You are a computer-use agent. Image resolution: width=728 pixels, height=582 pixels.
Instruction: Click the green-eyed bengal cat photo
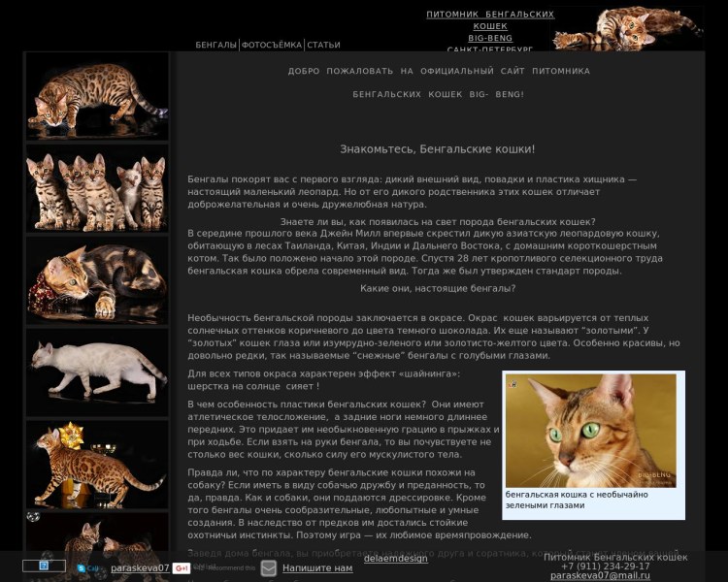tap(591, 431)
